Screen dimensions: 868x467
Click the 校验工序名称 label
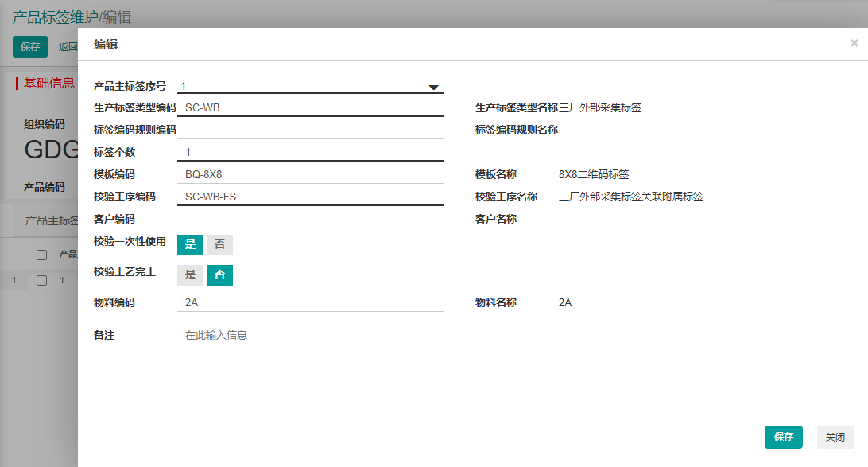click(x=506, y=197)
